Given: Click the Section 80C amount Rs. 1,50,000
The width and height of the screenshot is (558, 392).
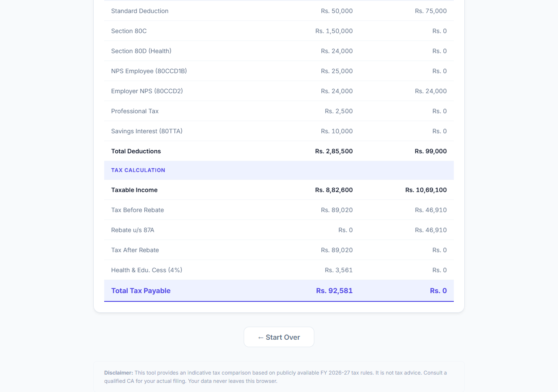Looking at the screenshot, I should [x=334, y=31].
